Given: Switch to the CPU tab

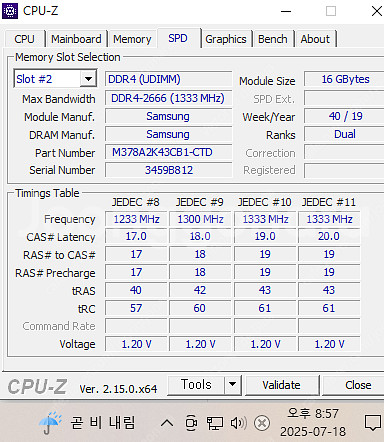Looking at the screenshot, I should pyautogui.click(x=24, y=39).
